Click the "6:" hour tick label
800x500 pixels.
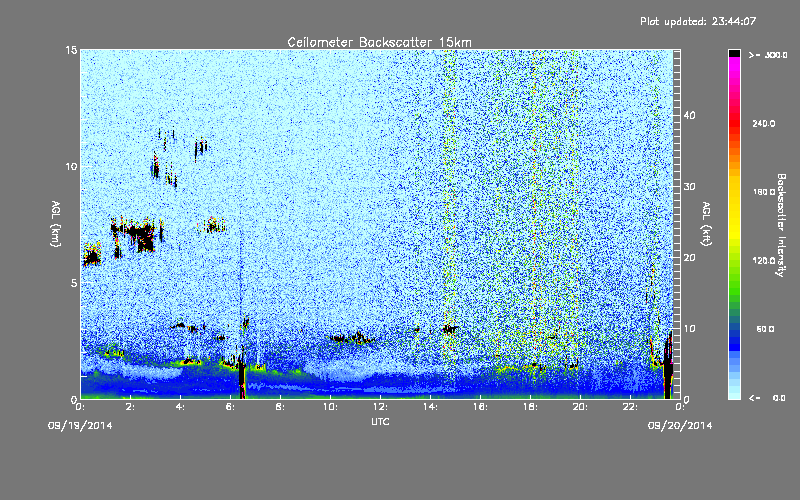click(230, 407)
